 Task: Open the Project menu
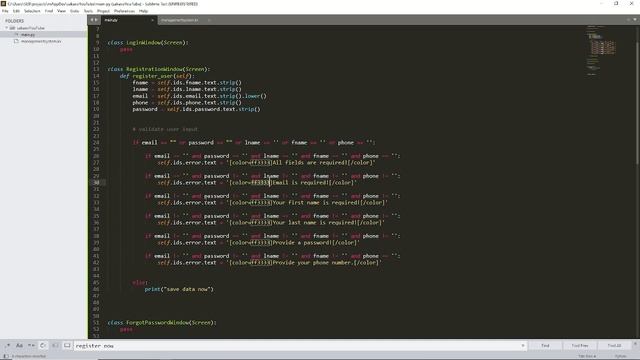click(103, 11)
